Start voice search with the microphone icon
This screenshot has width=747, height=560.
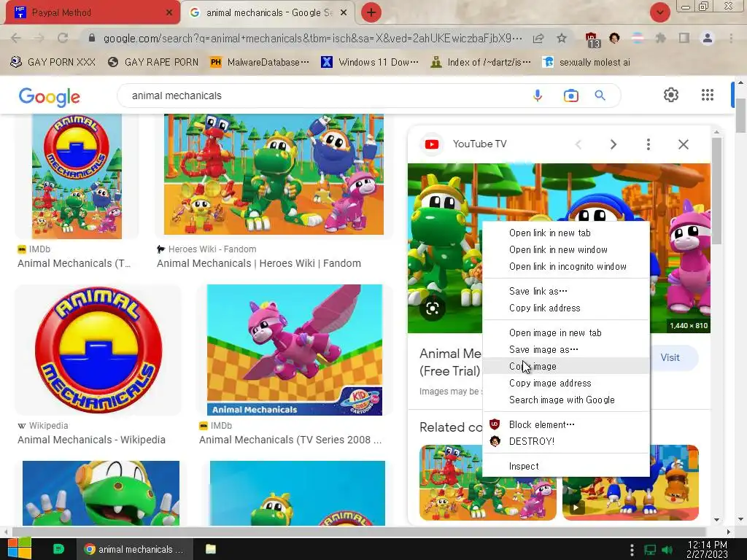coord(538,96)
